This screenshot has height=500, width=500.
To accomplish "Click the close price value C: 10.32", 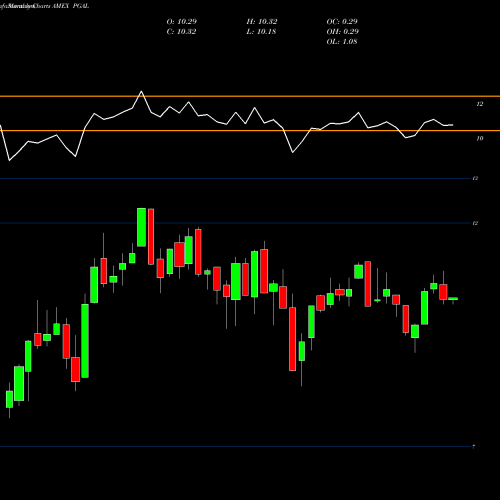I will (x=181, y=32).
